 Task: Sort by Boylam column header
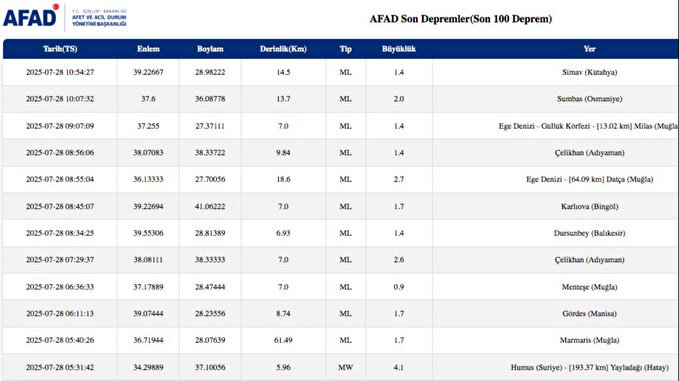click(x=210, y=49)
